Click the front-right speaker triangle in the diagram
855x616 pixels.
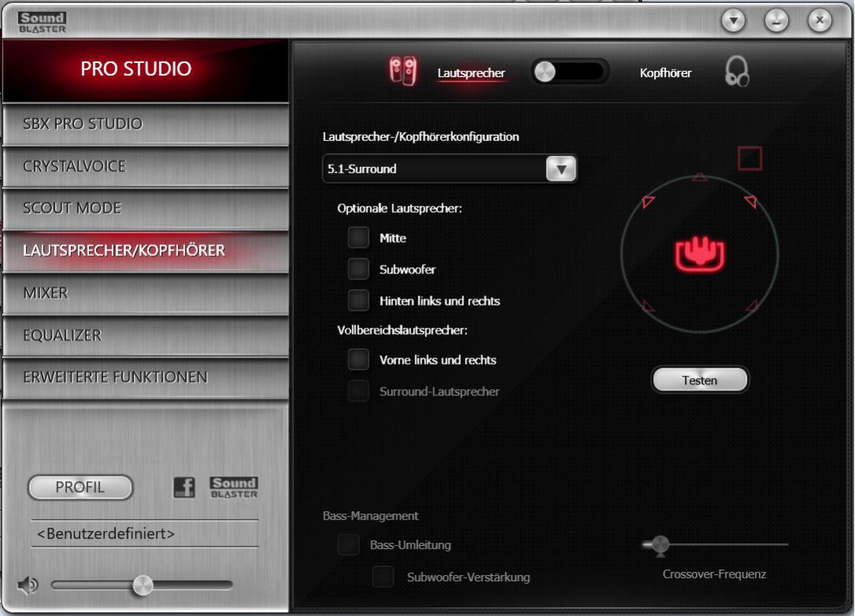(751, 202)
